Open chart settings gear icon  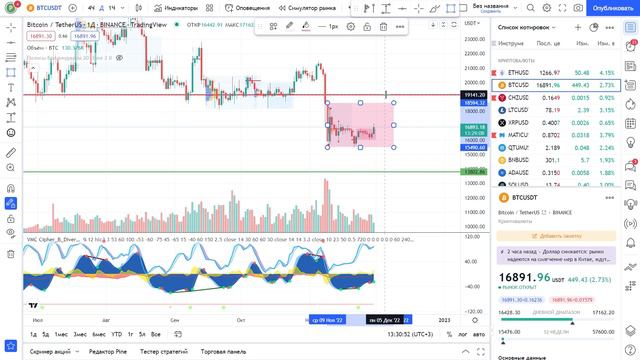pos(547,8)
